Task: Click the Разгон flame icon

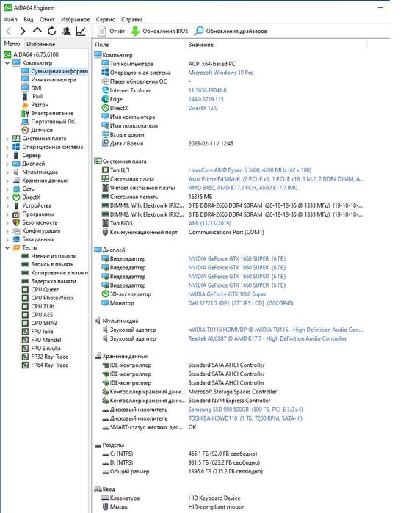Action: [x=25, y=105]
